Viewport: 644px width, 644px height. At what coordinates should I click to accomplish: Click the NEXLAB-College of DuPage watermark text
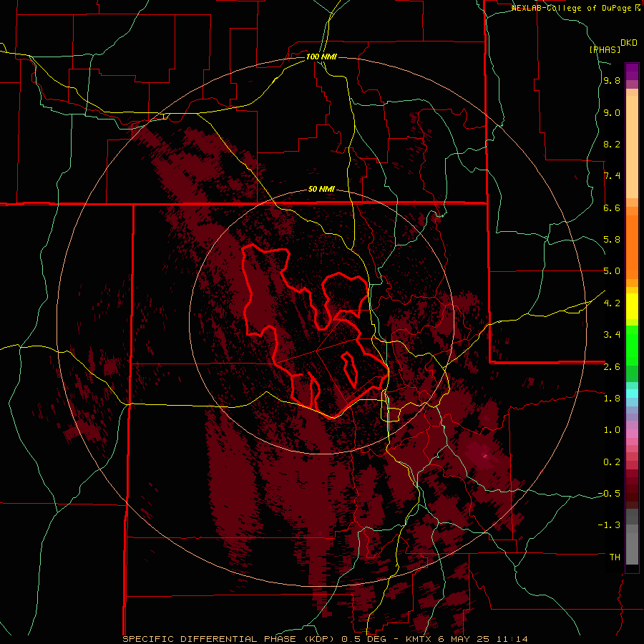tap(575, 8)
